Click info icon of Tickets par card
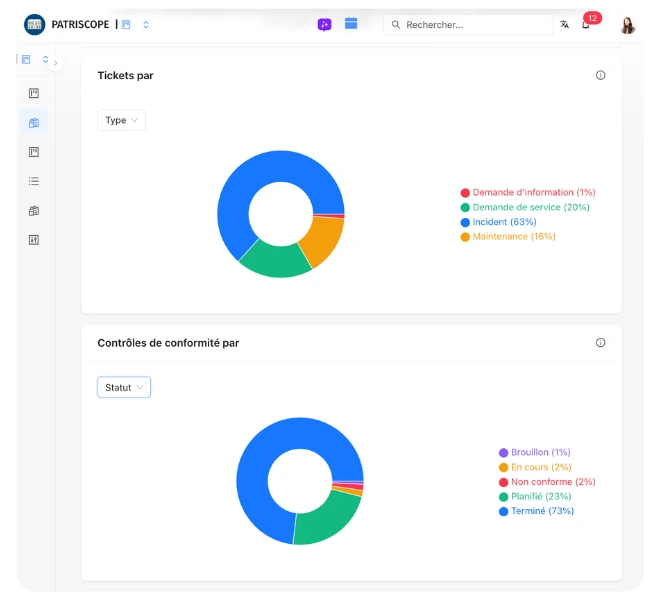The height and width of the screenshot is (600, 660). point(600,75)
